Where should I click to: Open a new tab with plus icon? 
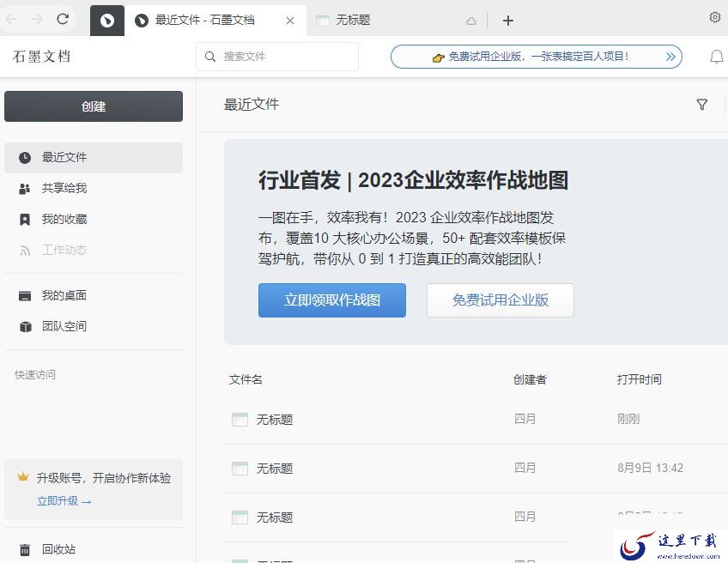coord(508,21)
